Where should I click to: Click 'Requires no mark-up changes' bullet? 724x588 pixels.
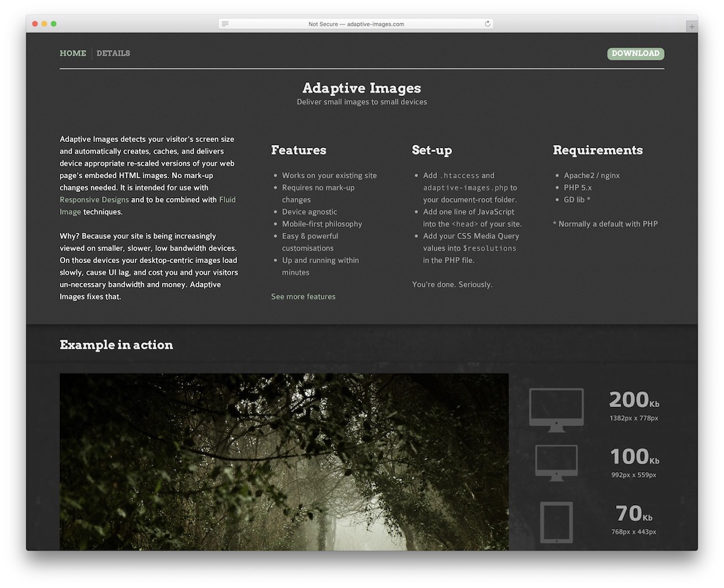319,193
